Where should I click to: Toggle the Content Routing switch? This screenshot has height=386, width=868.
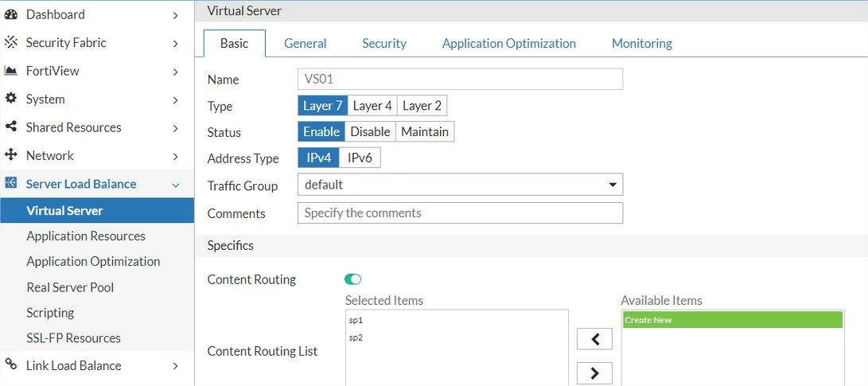pos(352,279)
